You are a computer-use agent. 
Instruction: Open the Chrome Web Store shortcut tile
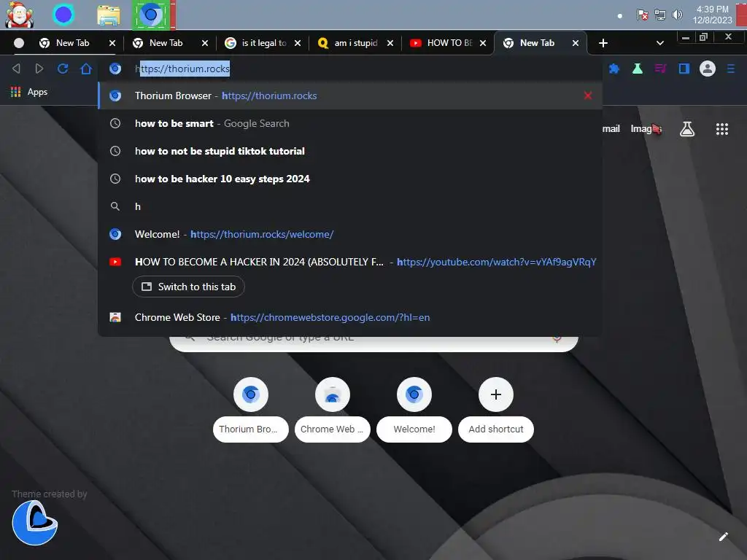pos(333,410)
